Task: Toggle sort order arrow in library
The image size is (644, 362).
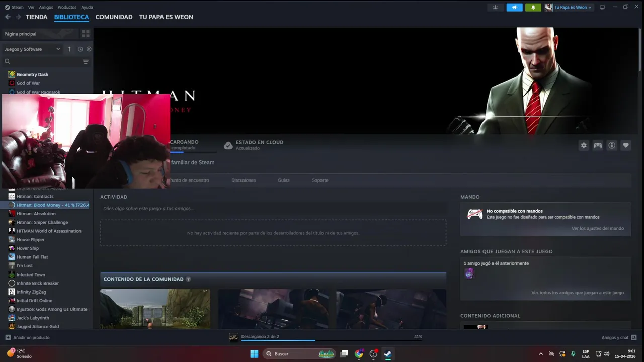Action: 69,49
